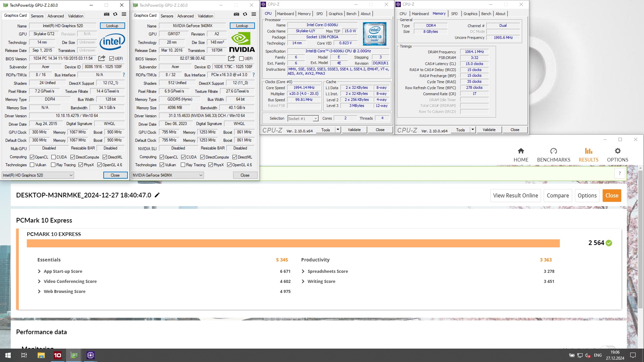Open PCMark BENCHMARKS section

[x=553, y=155]
